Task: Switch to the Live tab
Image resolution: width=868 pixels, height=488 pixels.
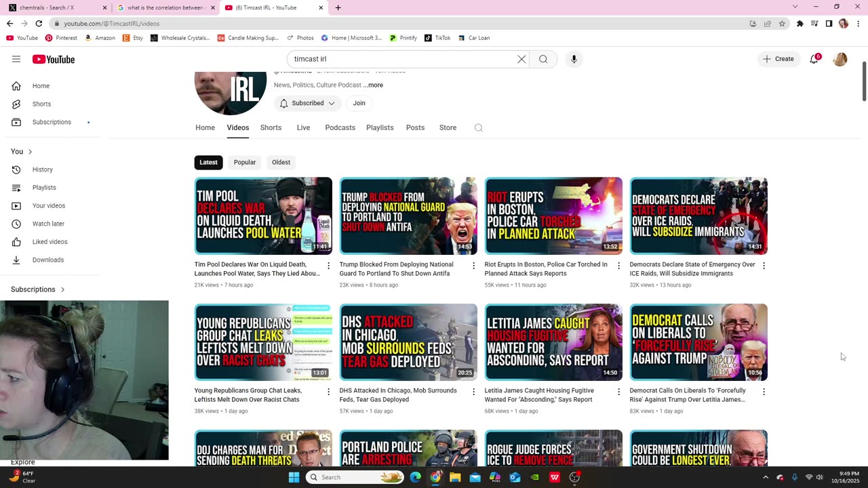Action: (x=303, y=127)
